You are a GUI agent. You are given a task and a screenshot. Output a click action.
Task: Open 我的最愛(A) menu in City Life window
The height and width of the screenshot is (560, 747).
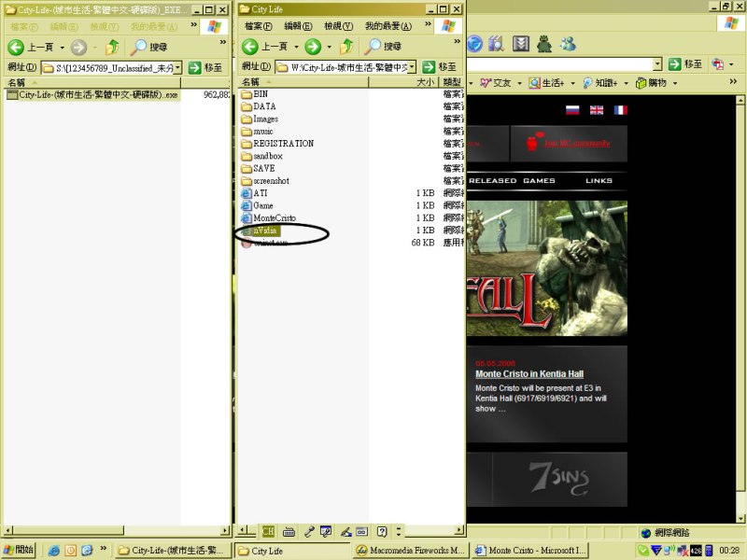click(388, 26)
